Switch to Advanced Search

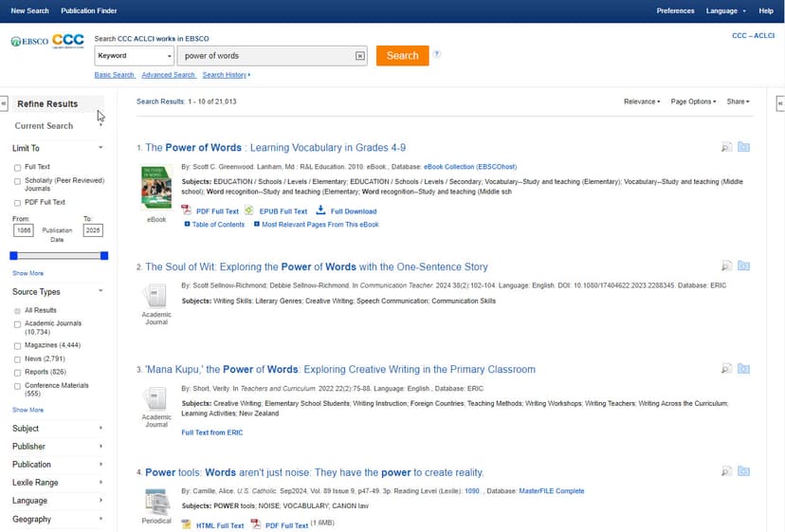[x=168, y=75]
